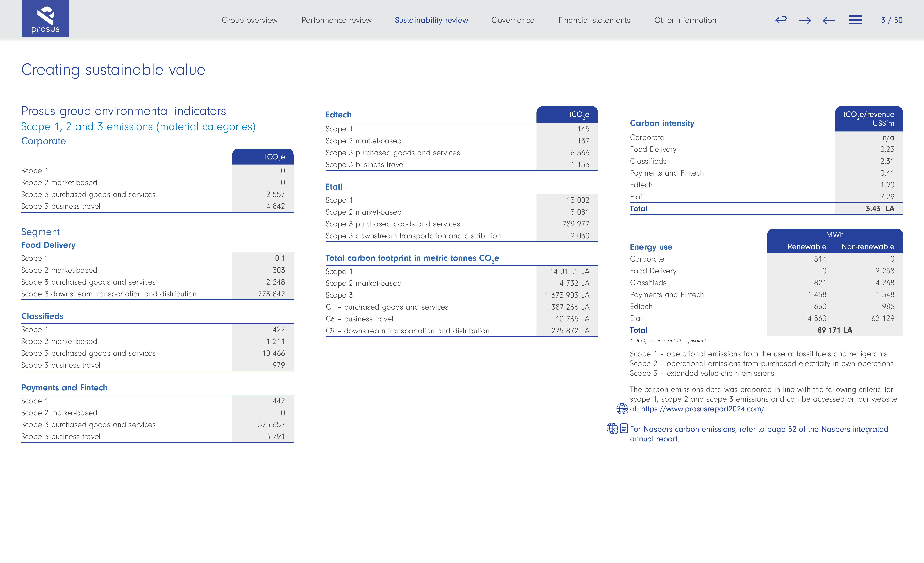Click the 'Non-renewable' column header
Image resolution: width=924 pixels, height=563 pixels.
point(868,246)
